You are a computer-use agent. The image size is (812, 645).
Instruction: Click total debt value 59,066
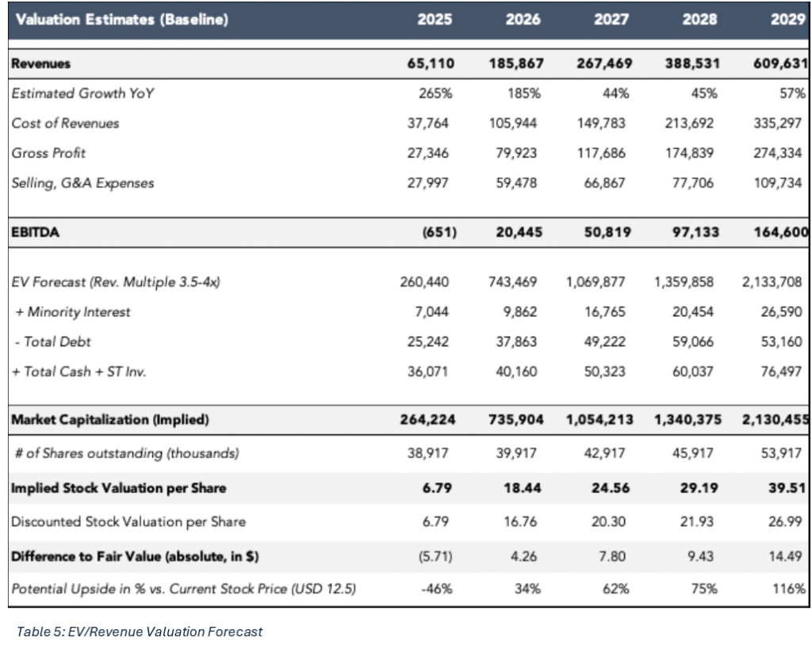click(693, 342)
